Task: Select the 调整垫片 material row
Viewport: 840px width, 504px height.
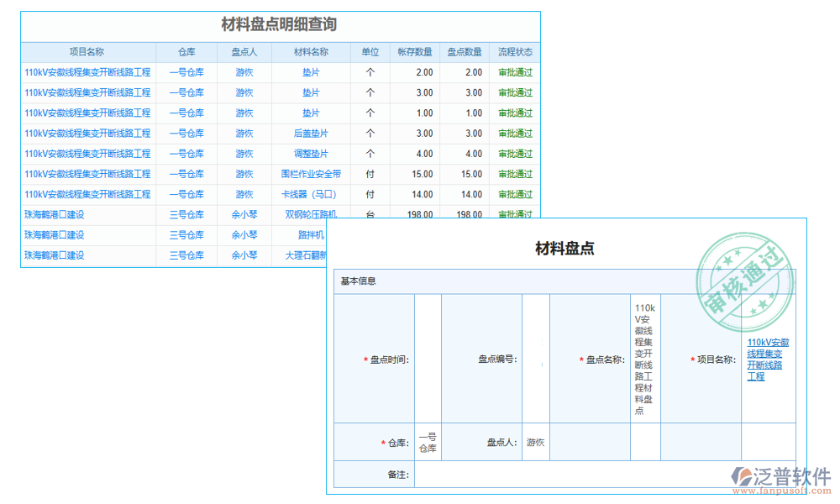Action: point(311,154)
